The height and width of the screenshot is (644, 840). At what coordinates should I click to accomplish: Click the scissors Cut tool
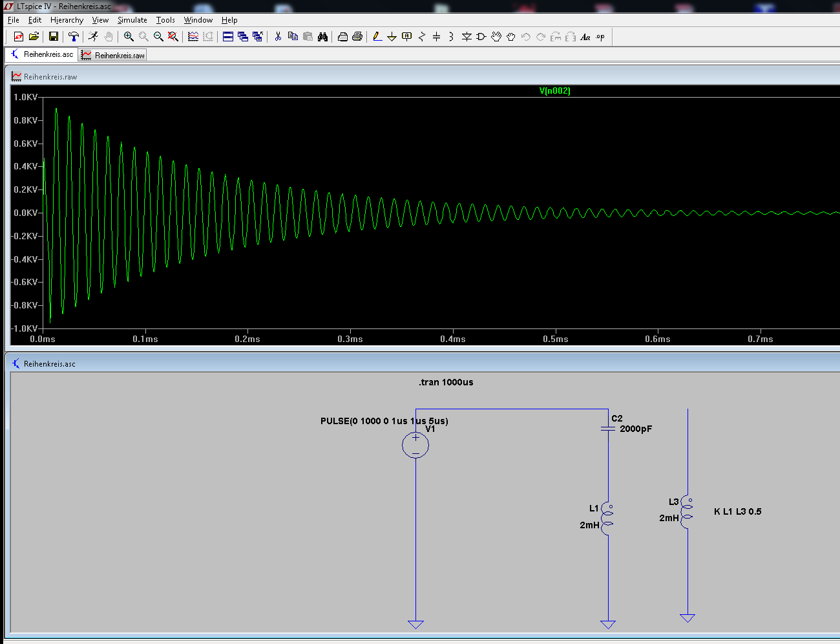tap(278, 37)
